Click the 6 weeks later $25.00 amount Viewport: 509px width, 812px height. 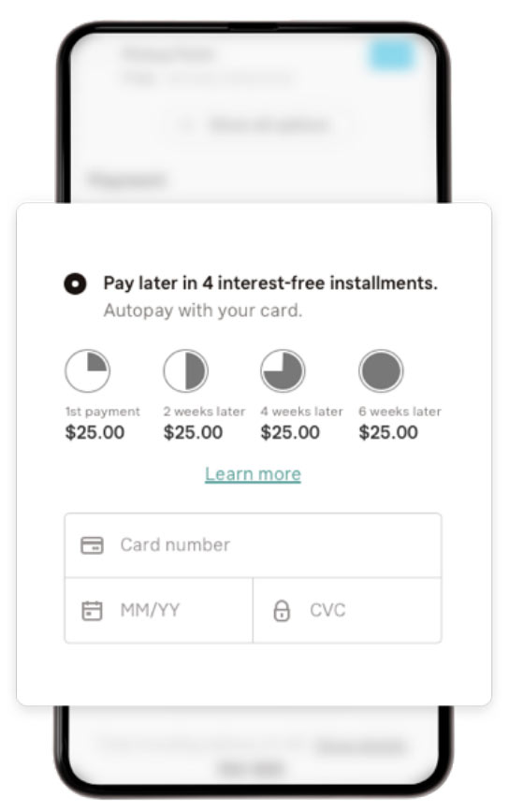pyautogui.click(x=388, y=432)
